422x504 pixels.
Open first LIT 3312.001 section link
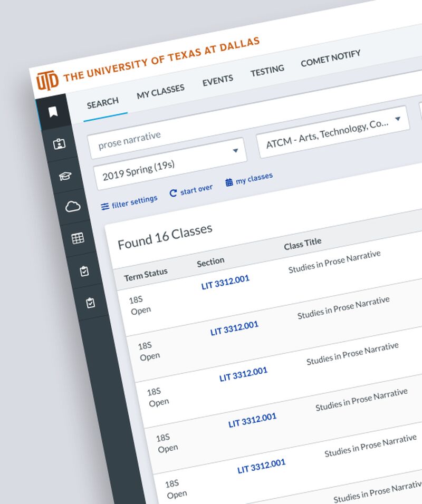[225, 282]
